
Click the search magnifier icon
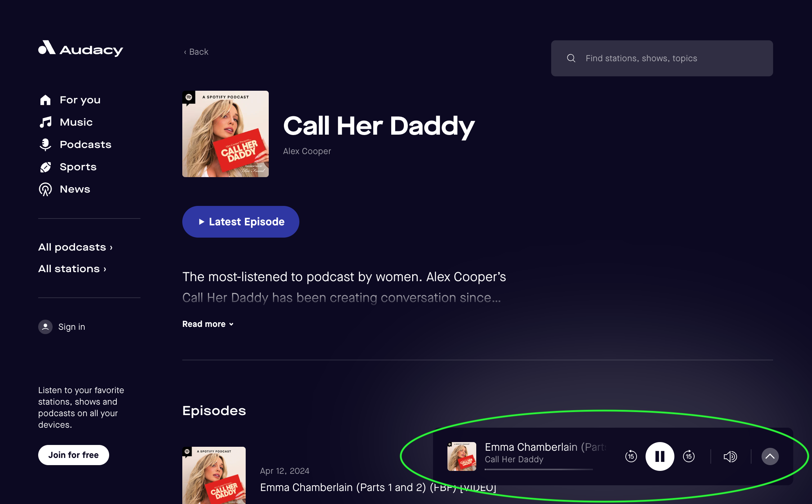pyautogui.click(x=571, y=58)
